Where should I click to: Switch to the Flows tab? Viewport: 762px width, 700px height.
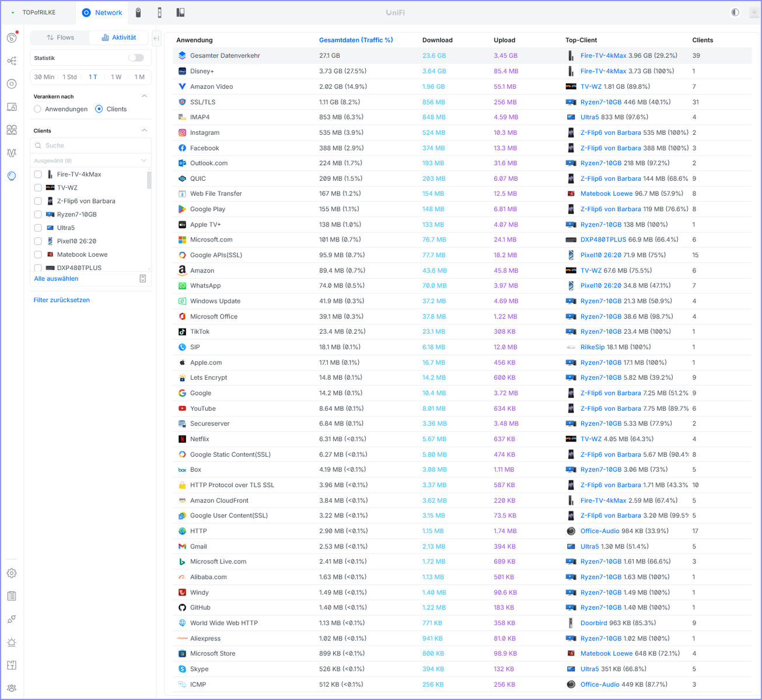click(x=60, y=37)
